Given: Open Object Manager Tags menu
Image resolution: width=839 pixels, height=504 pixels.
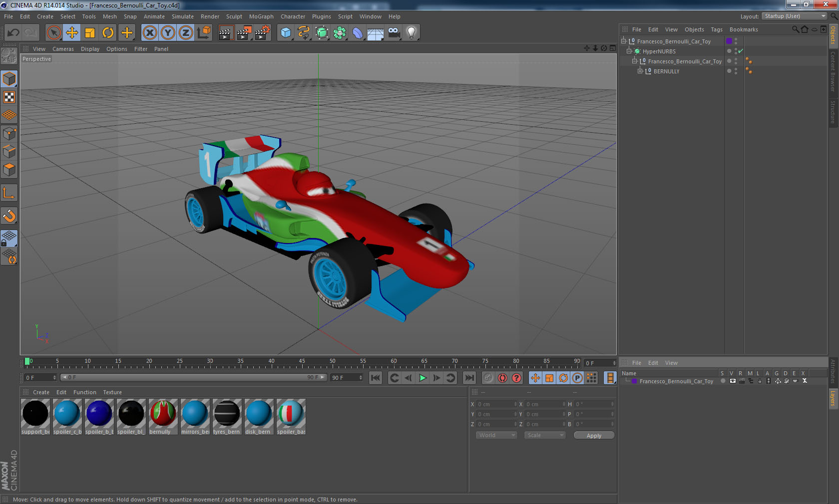Looking at the screenshot, I should 717,29.
